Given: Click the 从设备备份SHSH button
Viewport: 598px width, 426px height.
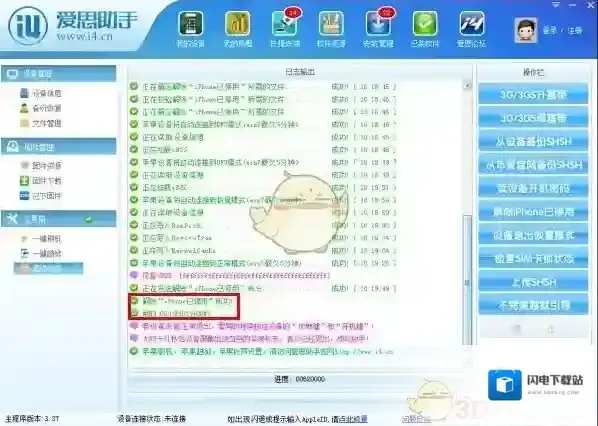Looking at the screenshot, I should point(533,141).
